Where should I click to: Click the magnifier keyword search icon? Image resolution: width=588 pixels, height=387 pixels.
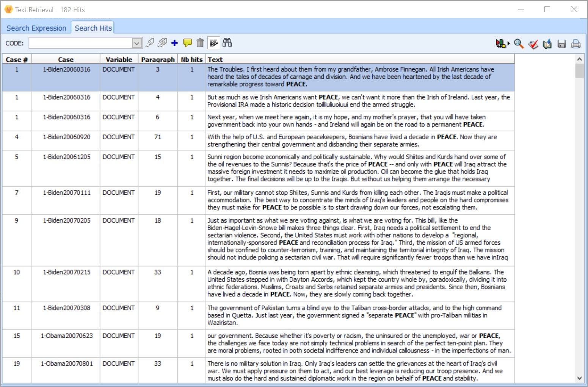point(519,44)
